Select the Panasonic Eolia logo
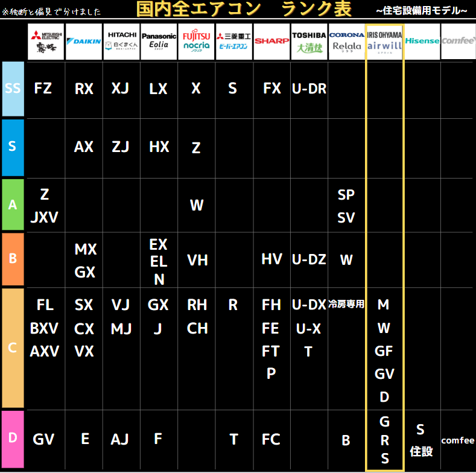The height and width of the screenshot is (473, 476). tap(159, 42)
